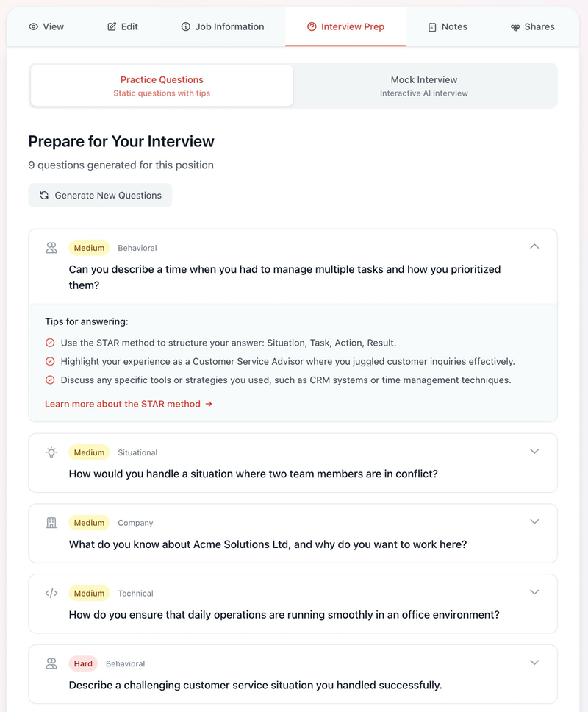Click the lightbulb icon on Situational question
588x712 pixels.
coord(51,452)
